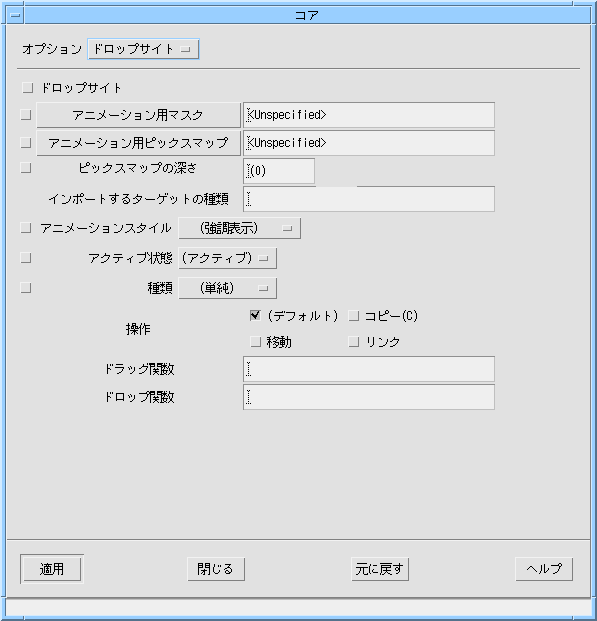
Task: Click the 適用 button
Action: 52,569
